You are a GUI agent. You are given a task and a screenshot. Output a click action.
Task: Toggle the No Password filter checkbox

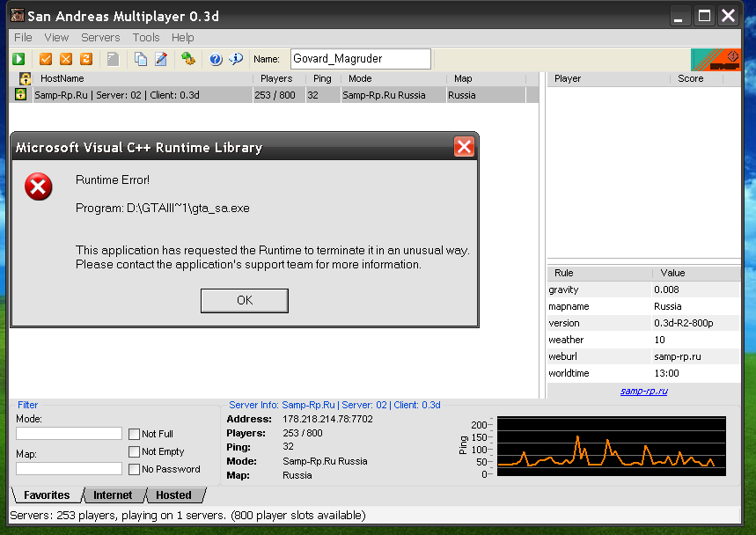point(134,470)
